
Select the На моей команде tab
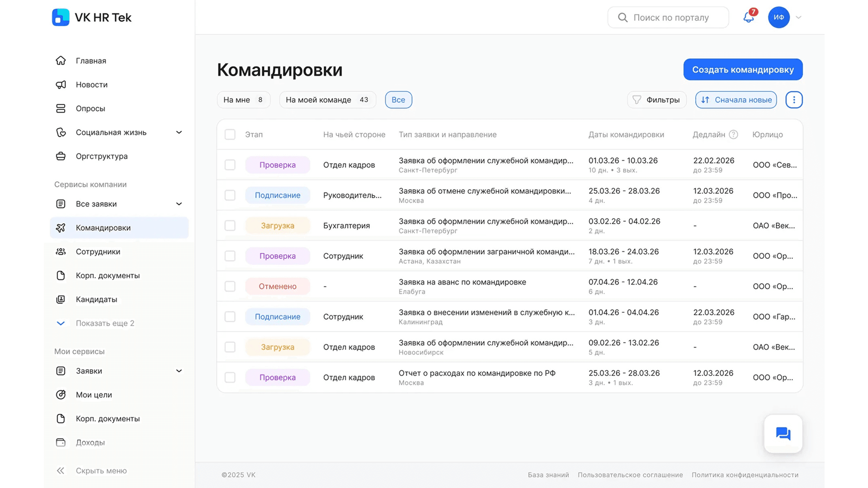327,100
